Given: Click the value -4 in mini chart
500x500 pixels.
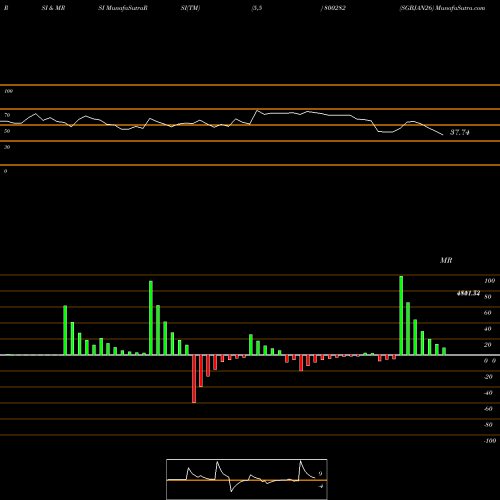Looking at the screenshot, I should [x=320, y=486].
